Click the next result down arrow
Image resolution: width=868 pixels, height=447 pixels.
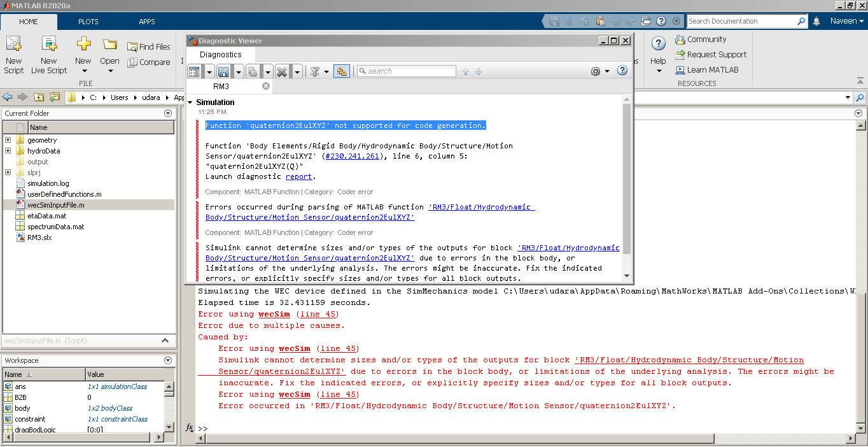coord(479,72)
